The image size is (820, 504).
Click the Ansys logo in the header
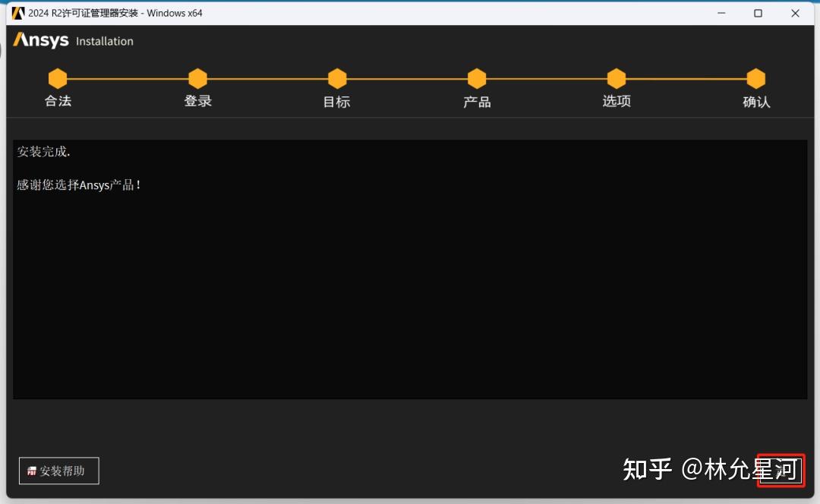click(40, 41)
